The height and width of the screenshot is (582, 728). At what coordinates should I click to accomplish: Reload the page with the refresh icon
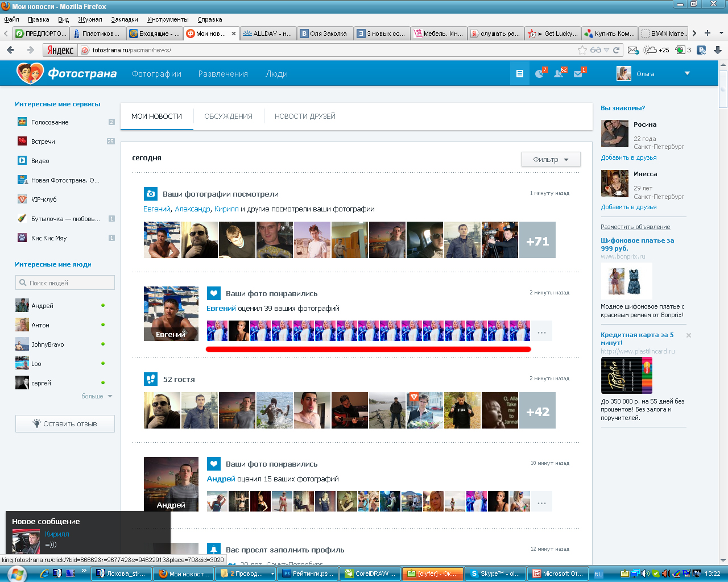click(x=616, y=50)
